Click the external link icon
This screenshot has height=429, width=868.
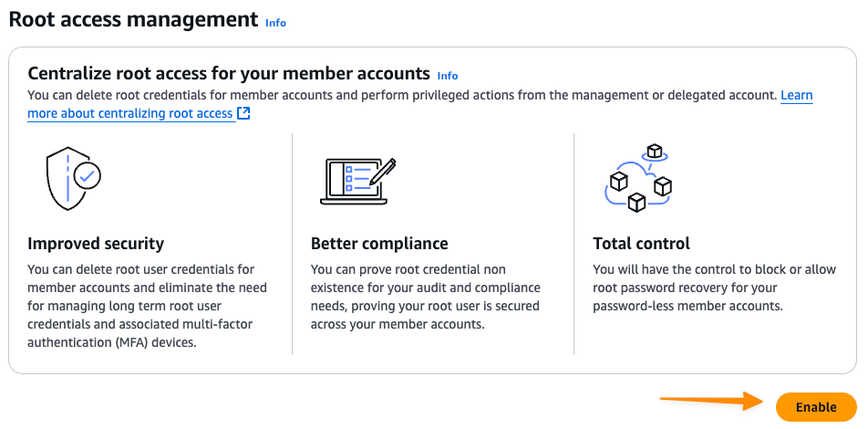(x=243, y=113)
